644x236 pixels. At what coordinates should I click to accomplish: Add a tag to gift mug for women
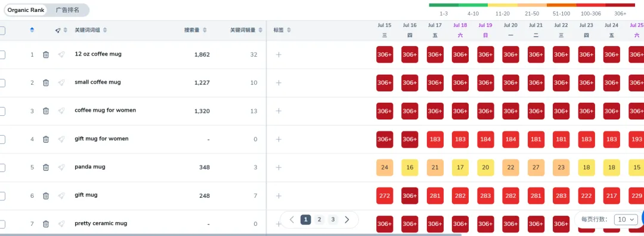coord(278,139)
